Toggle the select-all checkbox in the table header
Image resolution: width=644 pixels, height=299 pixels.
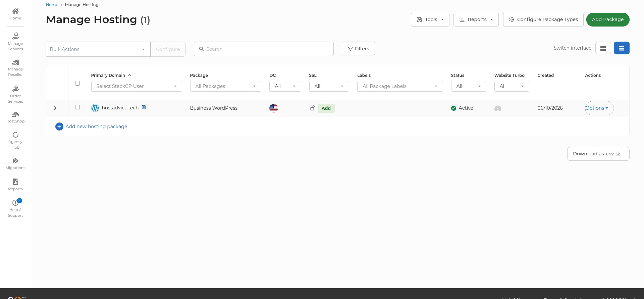77,83
